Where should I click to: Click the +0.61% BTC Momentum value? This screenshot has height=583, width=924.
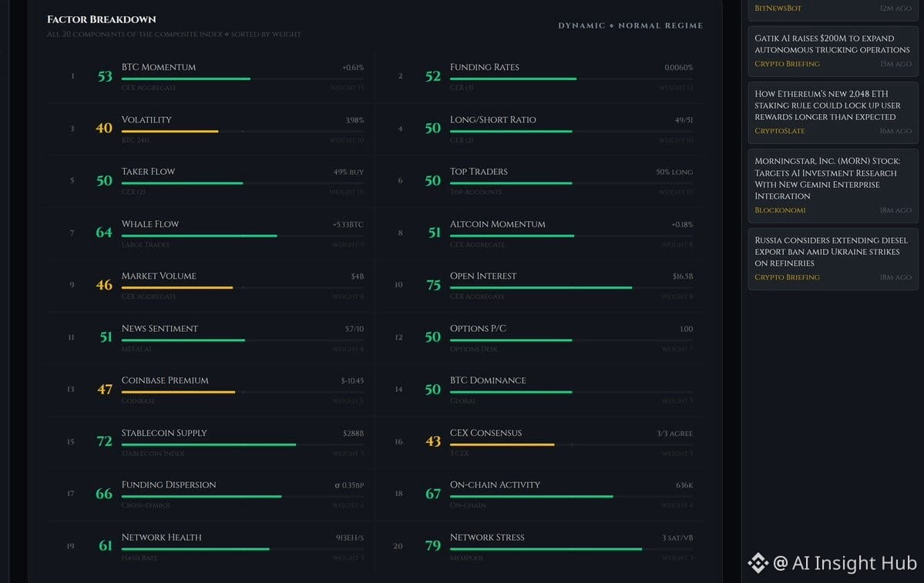(x=353, y=68)
